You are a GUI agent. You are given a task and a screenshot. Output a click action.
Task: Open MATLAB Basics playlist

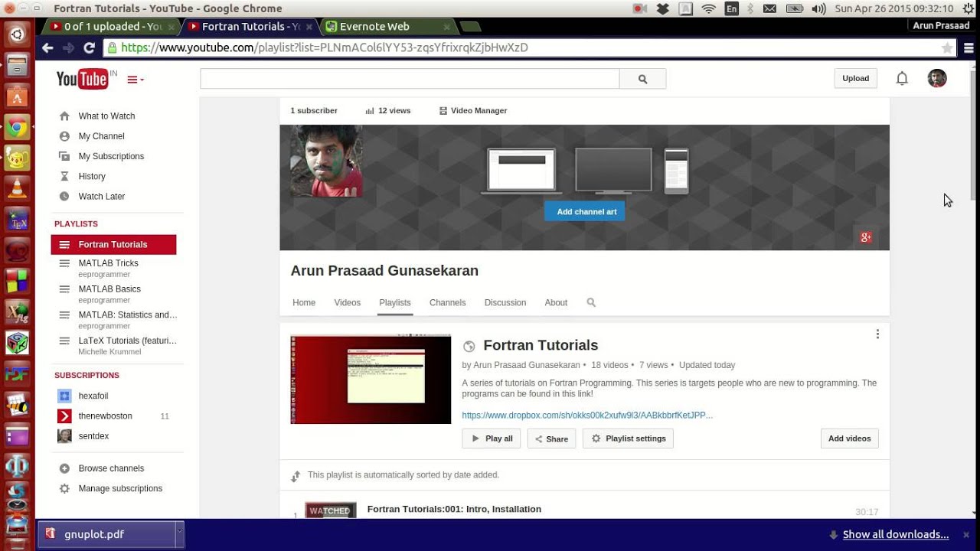(109, 289)
